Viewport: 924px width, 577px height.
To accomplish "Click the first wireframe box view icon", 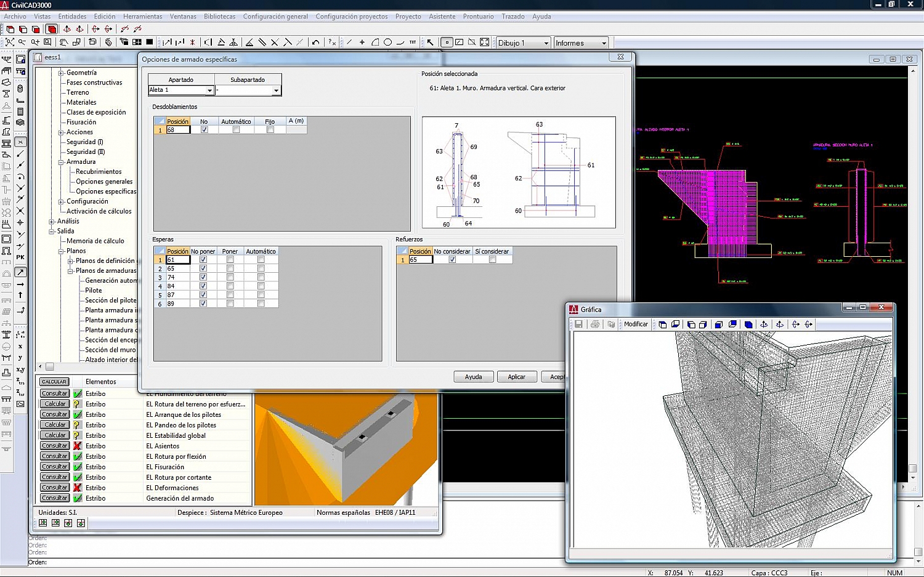I will tap(10, 29).
